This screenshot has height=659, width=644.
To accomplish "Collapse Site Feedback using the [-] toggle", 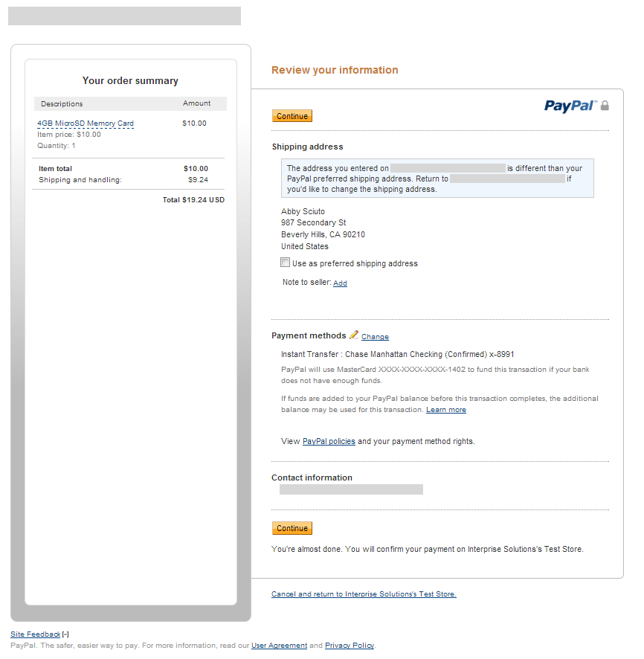I will (65, 634).
